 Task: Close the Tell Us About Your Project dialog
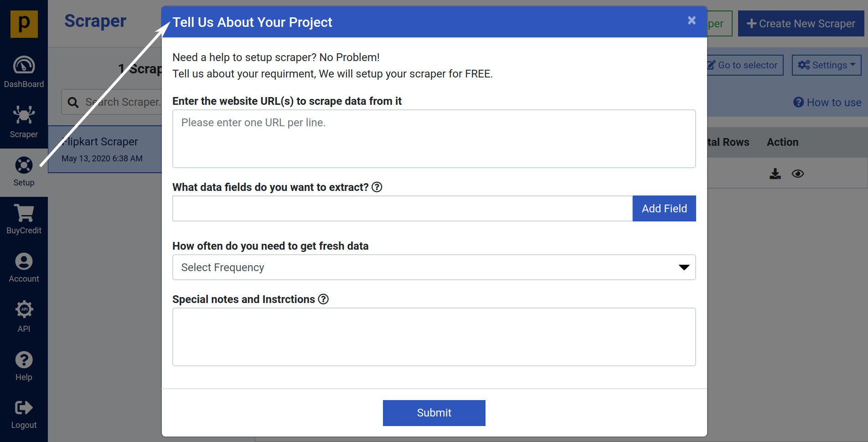point(692,21)
